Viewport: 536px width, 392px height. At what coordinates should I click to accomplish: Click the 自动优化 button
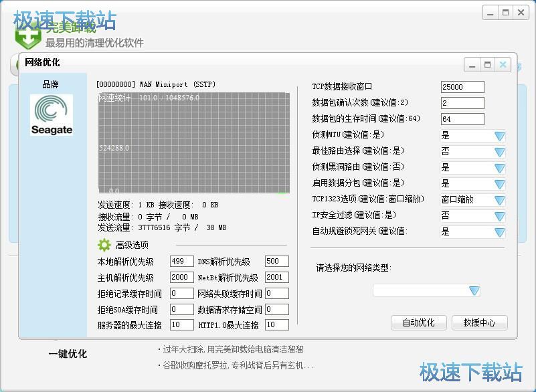pyautogui.click(x=419, y=322)
